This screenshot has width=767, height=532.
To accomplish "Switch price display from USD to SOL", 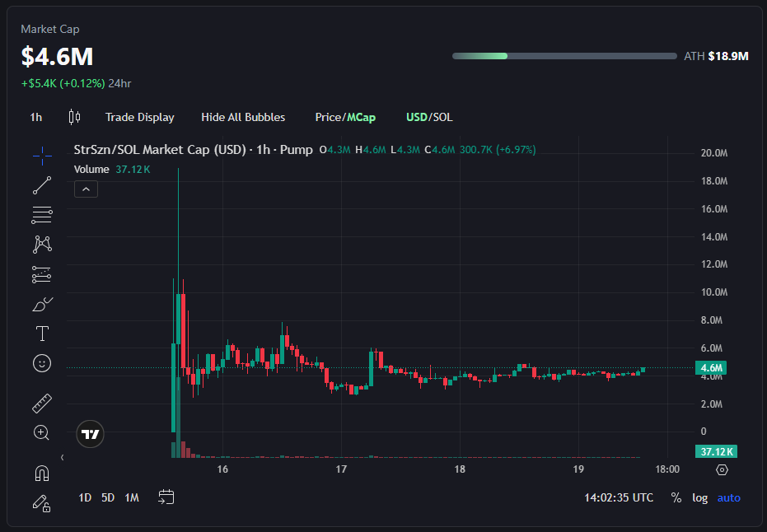I will [x=445, y=117].
